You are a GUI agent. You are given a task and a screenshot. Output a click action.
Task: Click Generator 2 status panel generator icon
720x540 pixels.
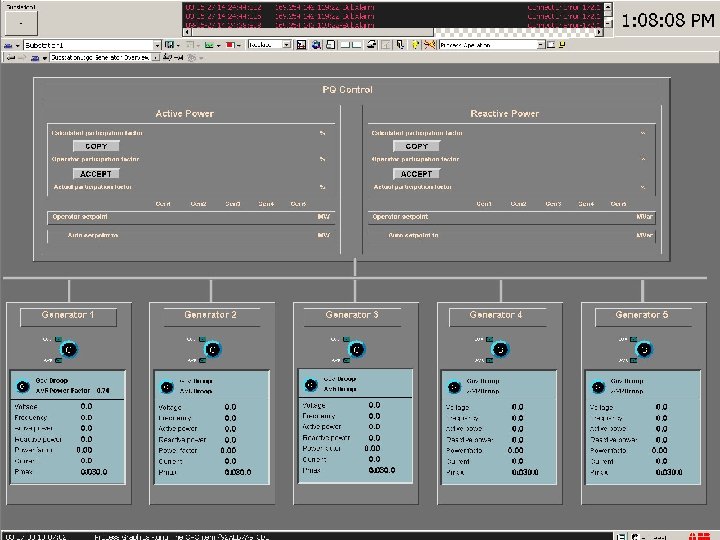pos(167,387)
